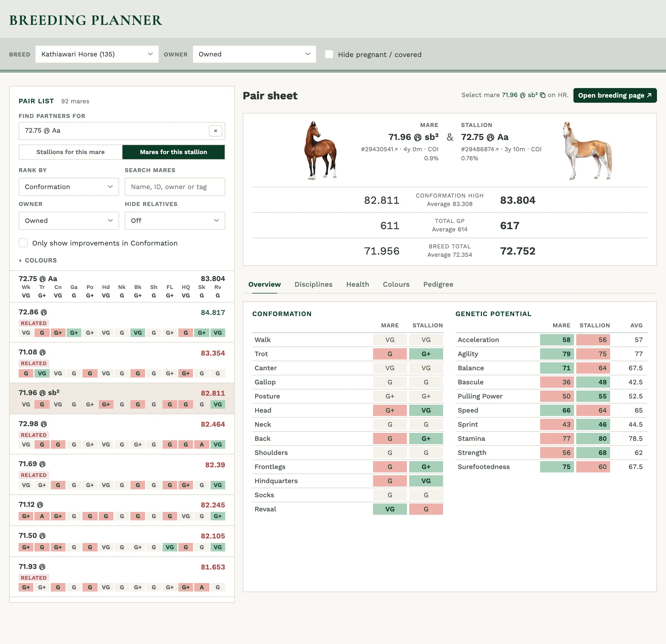Enable Only show improvements in Conformation
This screenshot has width=666, height=644.
coord(23,243)
